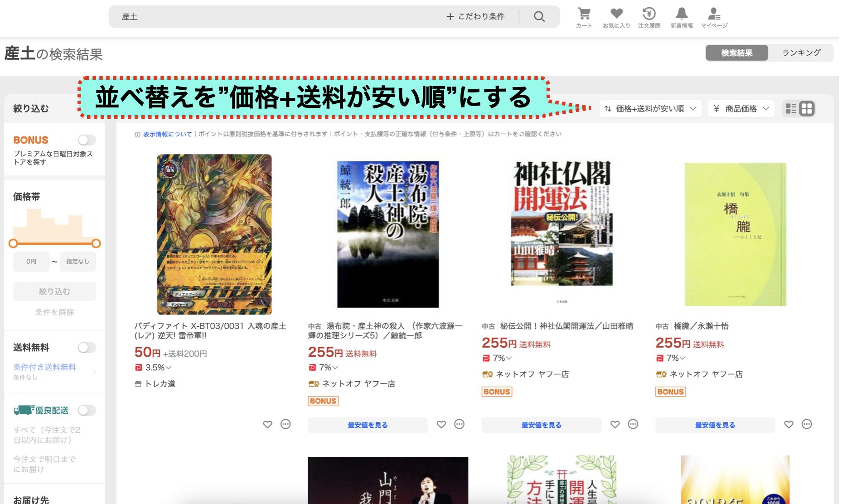Open the 湯布院・産土神の殺人 cover thumbnail
842x504 pixels.
[x=388, y=234]
